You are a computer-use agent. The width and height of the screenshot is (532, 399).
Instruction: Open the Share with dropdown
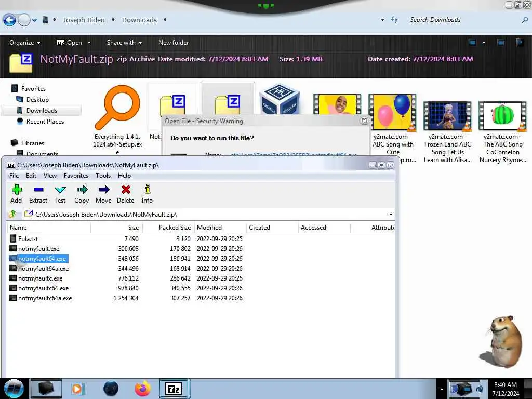(124, 43)
